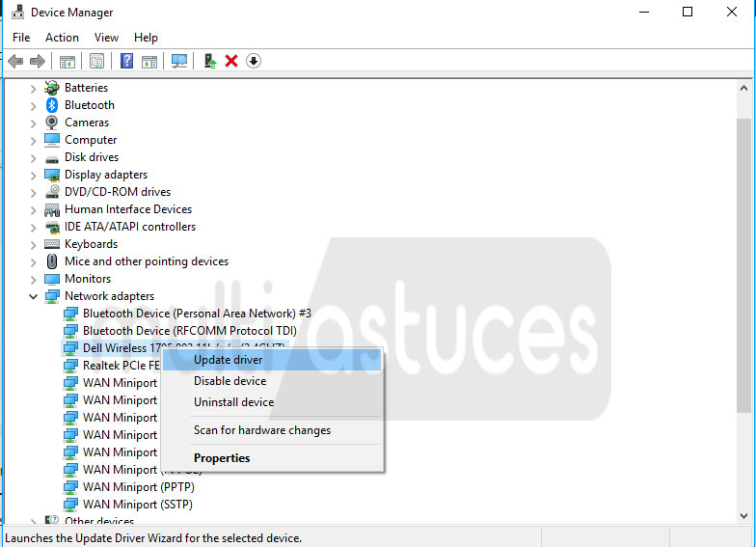The height and width of the screenshot is (547, 756).
Task: Choose Uninstall device from context menu
Action: click(x=233, y=402)
